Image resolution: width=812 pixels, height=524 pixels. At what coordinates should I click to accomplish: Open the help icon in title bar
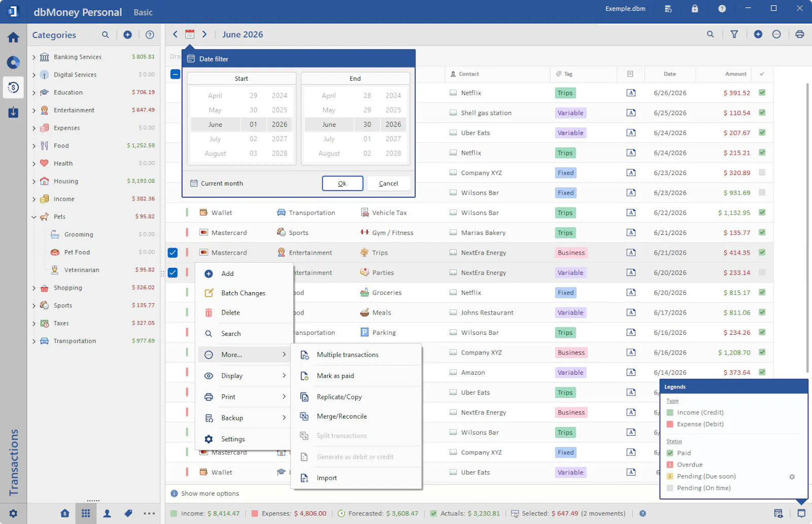pos(722,9)
